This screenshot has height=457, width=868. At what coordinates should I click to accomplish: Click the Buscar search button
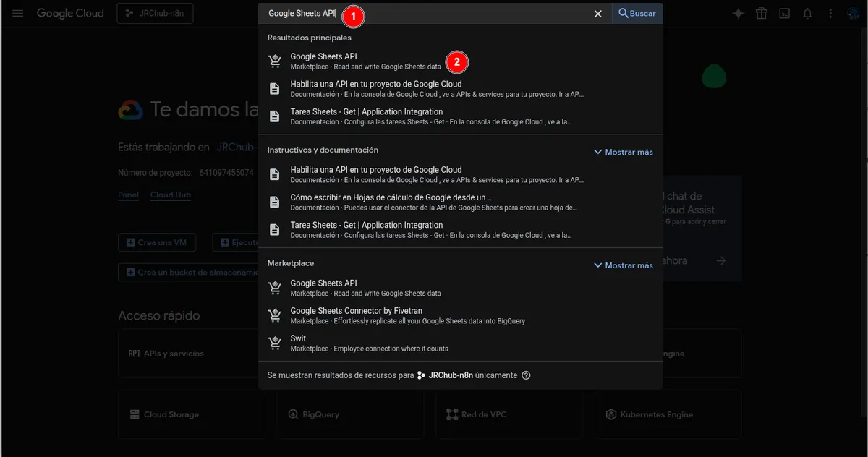637,14
